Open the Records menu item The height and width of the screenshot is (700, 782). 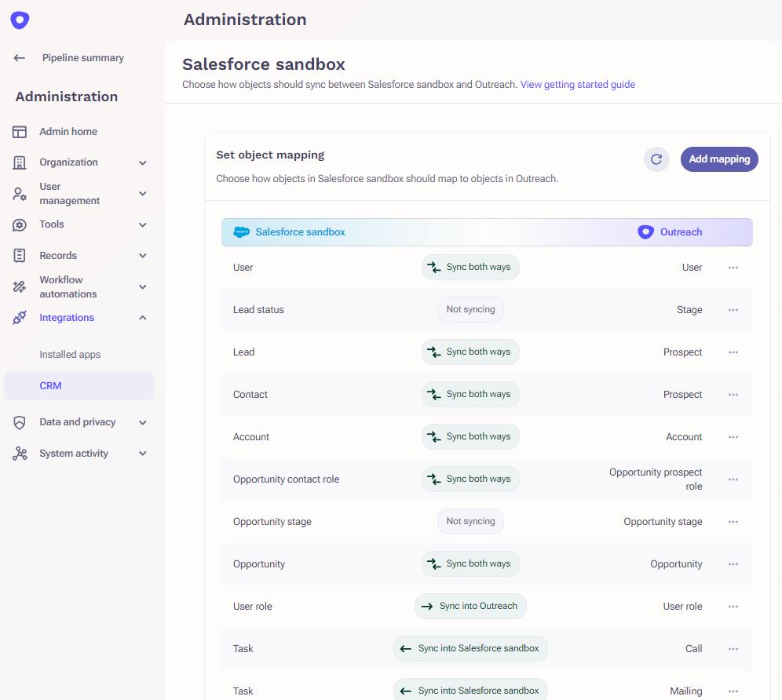pyautogui.click(x=58, y=256)
